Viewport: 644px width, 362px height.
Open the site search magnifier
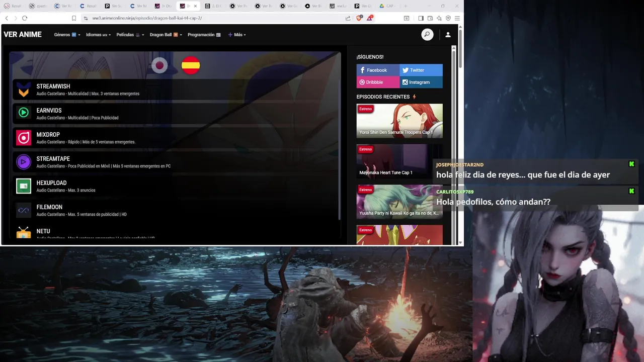point(427,35)
